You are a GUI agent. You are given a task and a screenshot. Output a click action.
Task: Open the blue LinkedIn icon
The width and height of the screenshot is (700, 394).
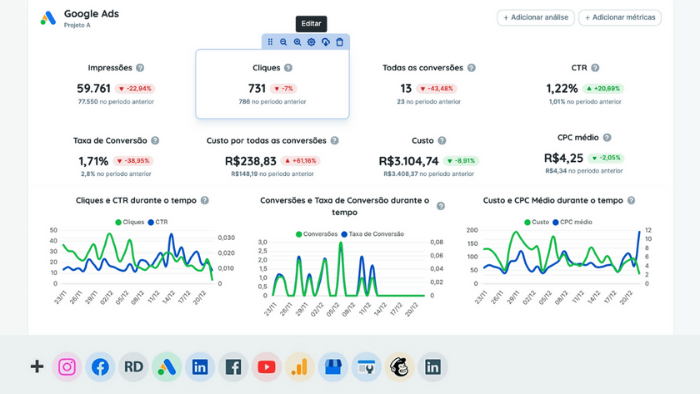coord(200,367)
